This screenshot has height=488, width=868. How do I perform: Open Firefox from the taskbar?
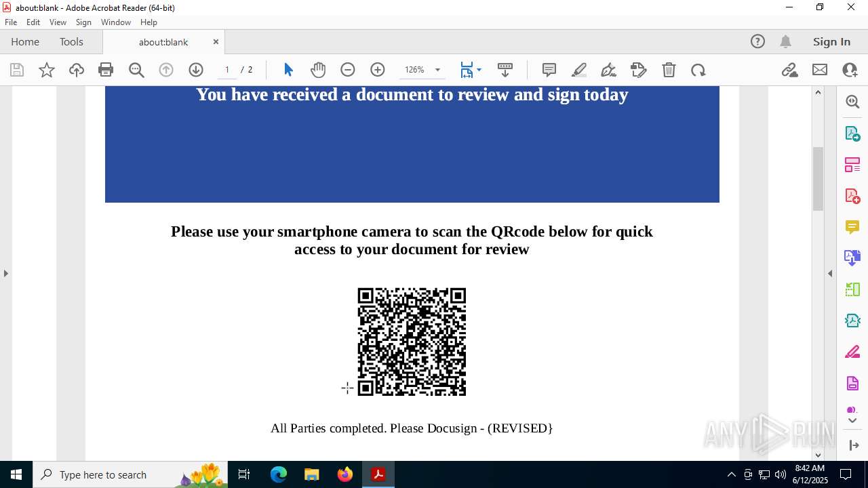345,474
